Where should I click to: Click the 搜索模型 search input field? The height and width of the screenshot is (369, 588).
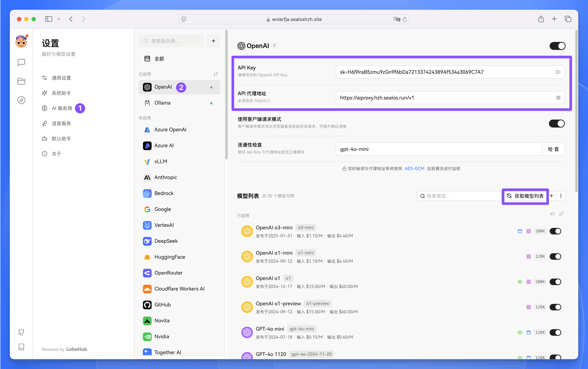[459, 196]
